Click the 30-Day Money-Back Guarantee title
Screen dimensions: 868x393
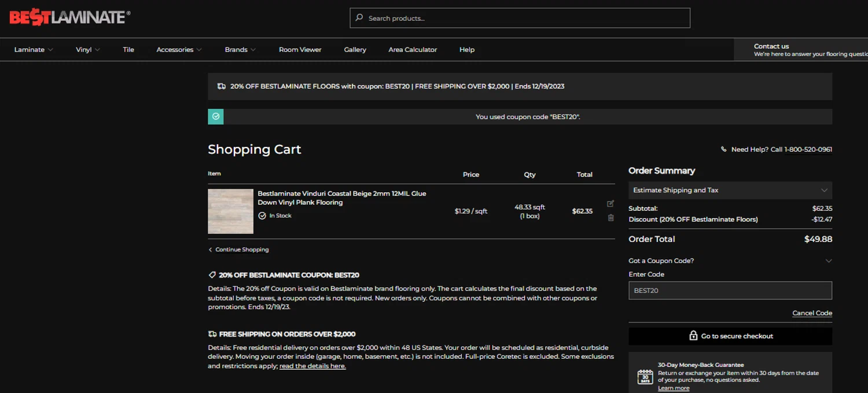pos(701,365)
